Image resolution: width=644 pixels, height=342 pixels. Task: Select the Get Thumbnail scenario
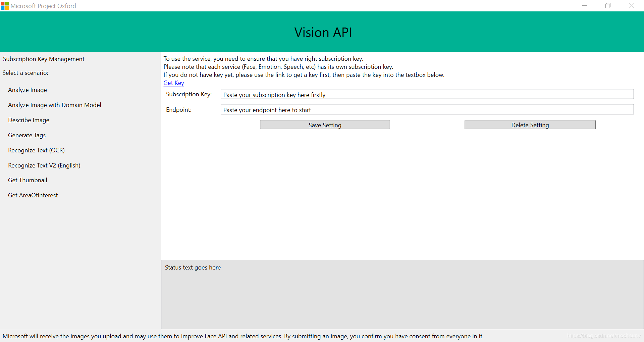[28, 180]
